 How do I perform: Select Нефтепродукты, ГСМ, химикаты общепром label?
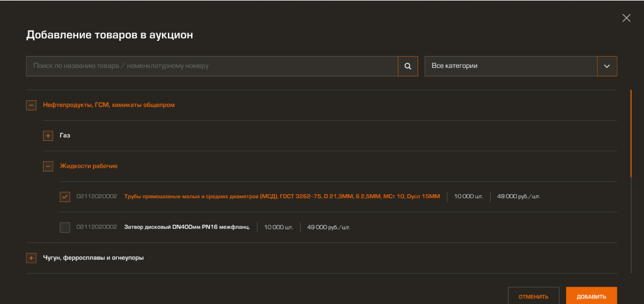[109, 105]
